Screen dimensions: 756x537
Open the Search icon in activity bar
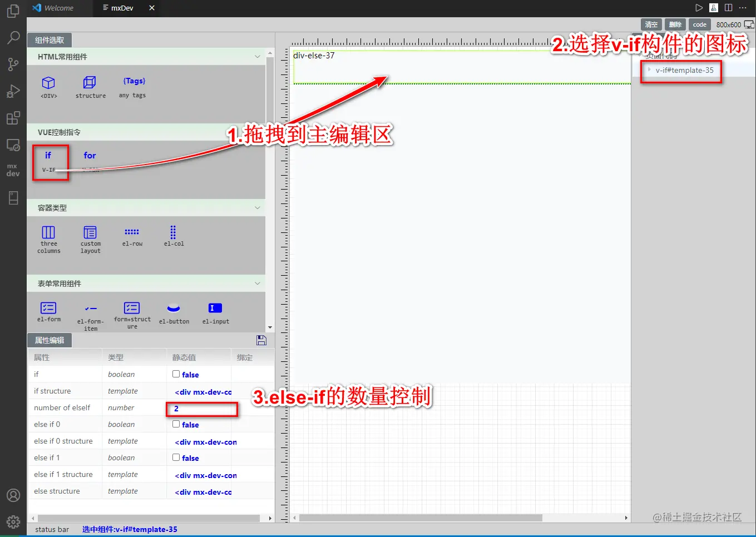(x=13, y=38)
